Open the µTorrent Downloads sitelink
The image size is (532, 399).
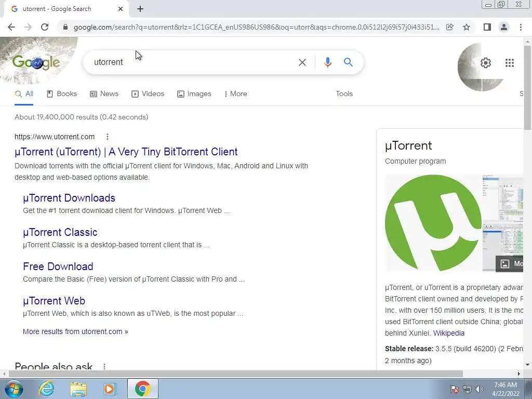(69, 198)
